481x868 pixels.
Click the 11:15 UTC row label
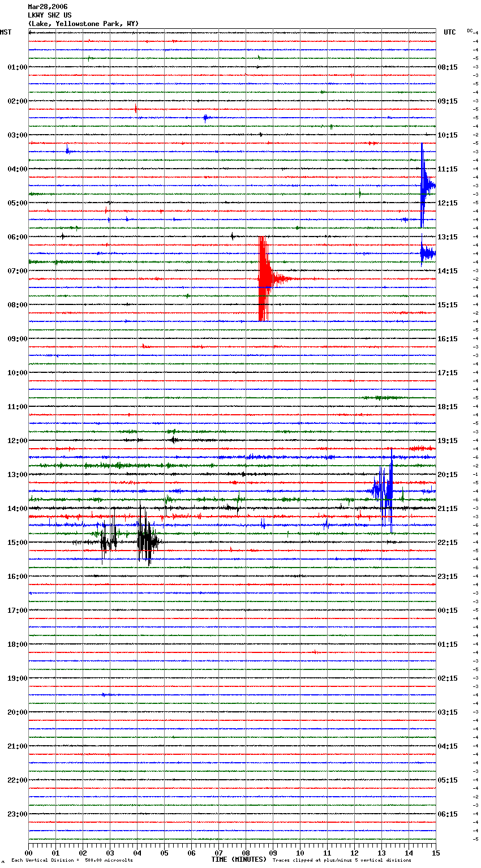pyautogui.click(x=448, y=169)
